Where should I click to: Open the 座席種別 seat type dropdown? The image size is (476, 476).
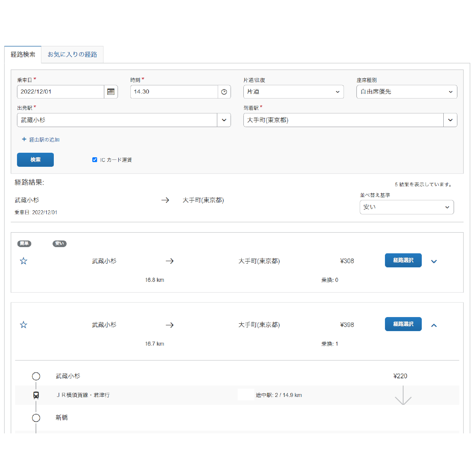tap(406, 92)
